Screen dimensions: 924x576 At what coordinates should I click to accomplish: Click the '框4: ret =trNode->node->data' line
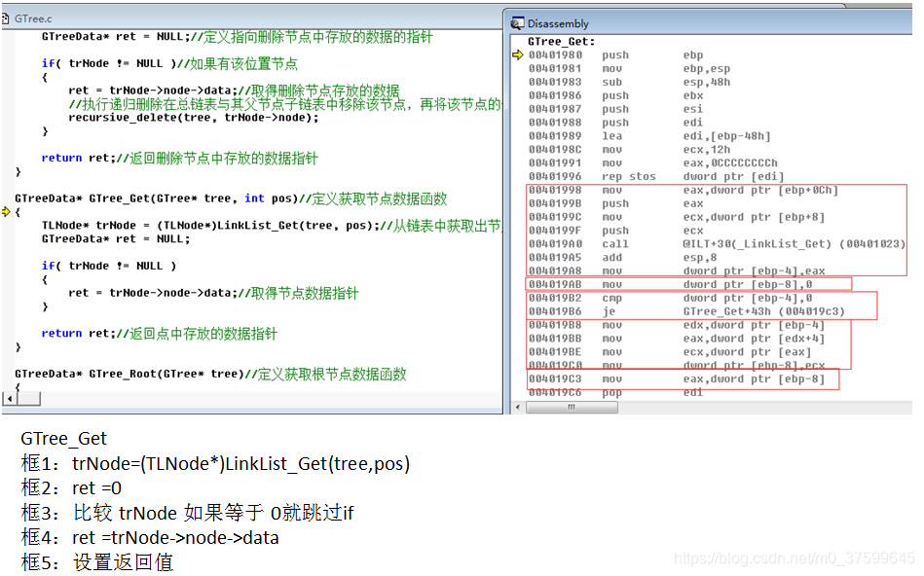[150, 538]
